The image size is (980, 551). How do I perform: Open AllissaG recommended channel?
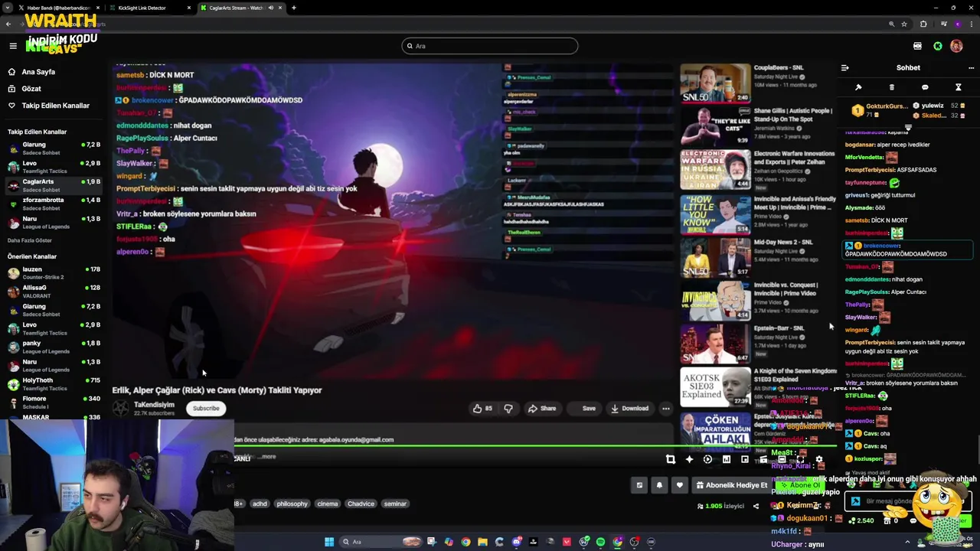[x=52, y=291]
